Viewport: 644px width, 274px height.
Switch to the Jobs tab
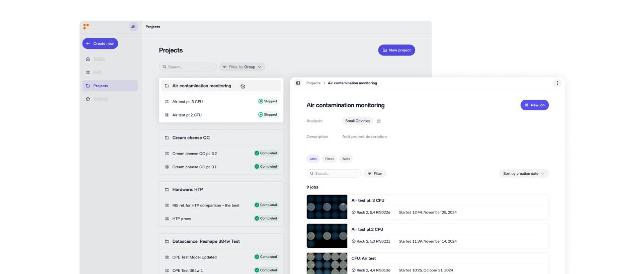[x=313, y=159]
